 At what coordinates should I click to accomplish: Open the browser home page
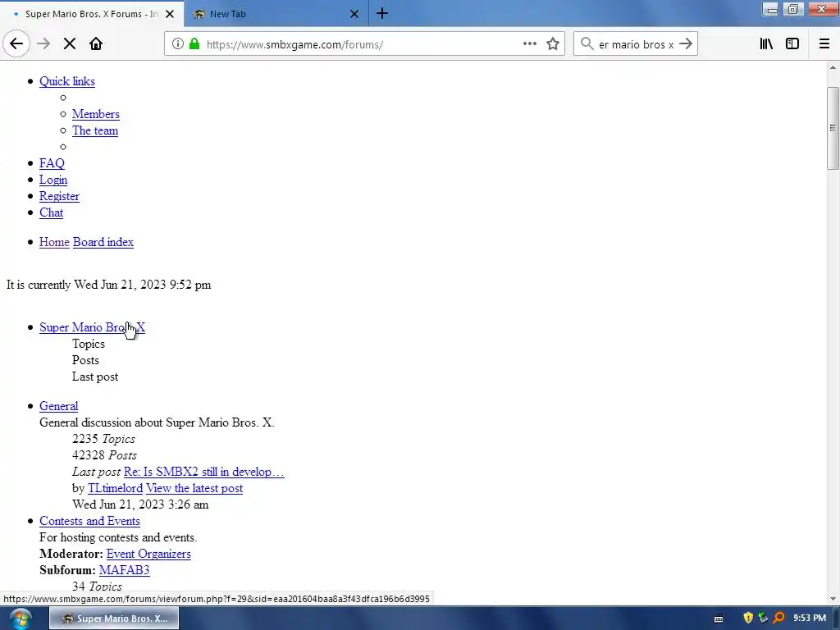[96, 44]
